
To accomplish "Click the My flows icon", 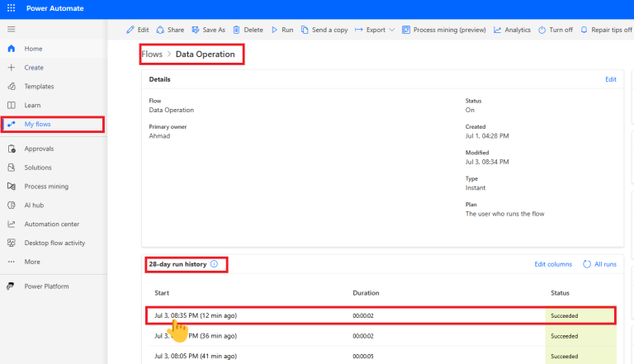I will pos(12,124).
